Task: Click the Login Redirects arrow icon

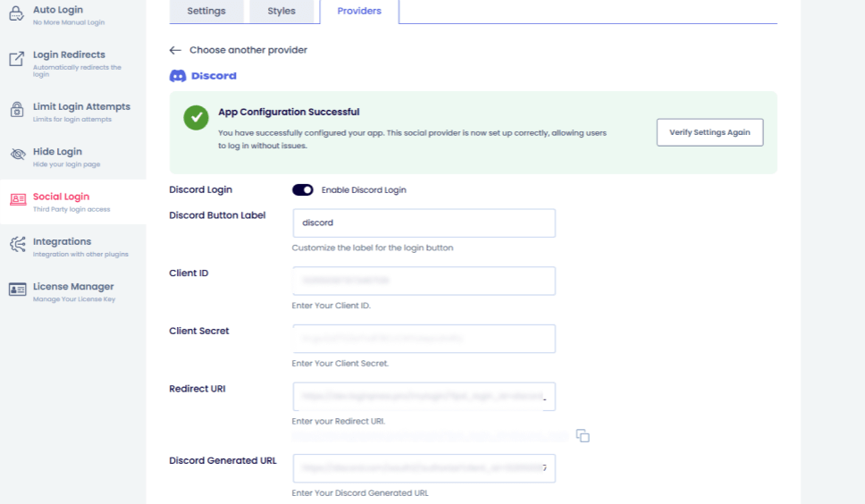Action: coord(17,58)
